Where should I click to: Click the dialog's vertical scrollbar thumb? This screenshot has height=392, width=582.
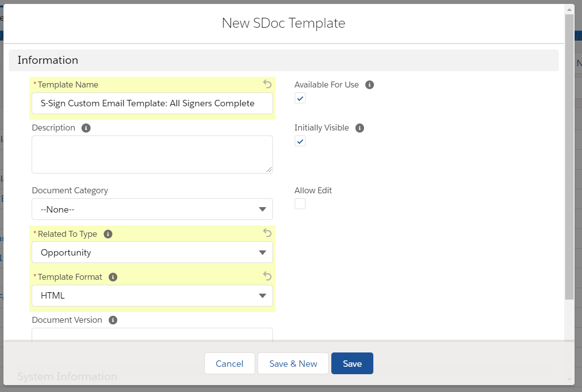pyautogui.click(x=569, y=157)
